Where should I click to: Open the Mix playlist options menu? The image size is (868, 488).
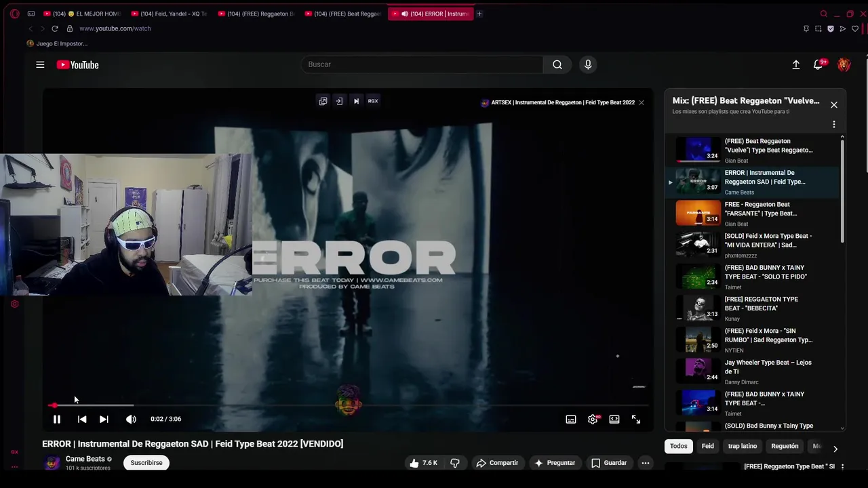[x=834, y=125]
